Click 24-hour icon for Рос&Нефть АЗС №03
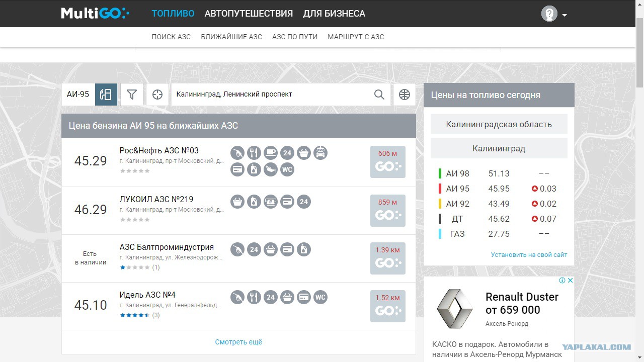This screenshot has height=362, width=644. (x=287, y=153)
